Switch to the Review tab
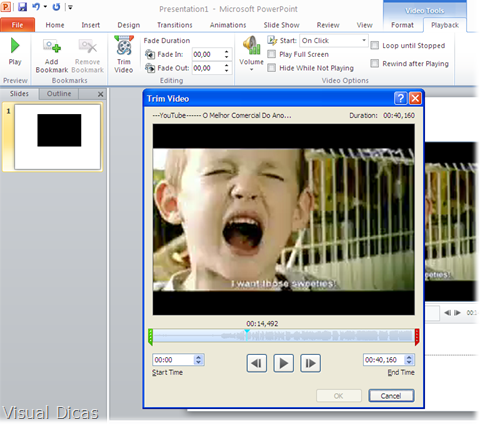This screenshot has height=424, width=480. (x=328, y=25)
